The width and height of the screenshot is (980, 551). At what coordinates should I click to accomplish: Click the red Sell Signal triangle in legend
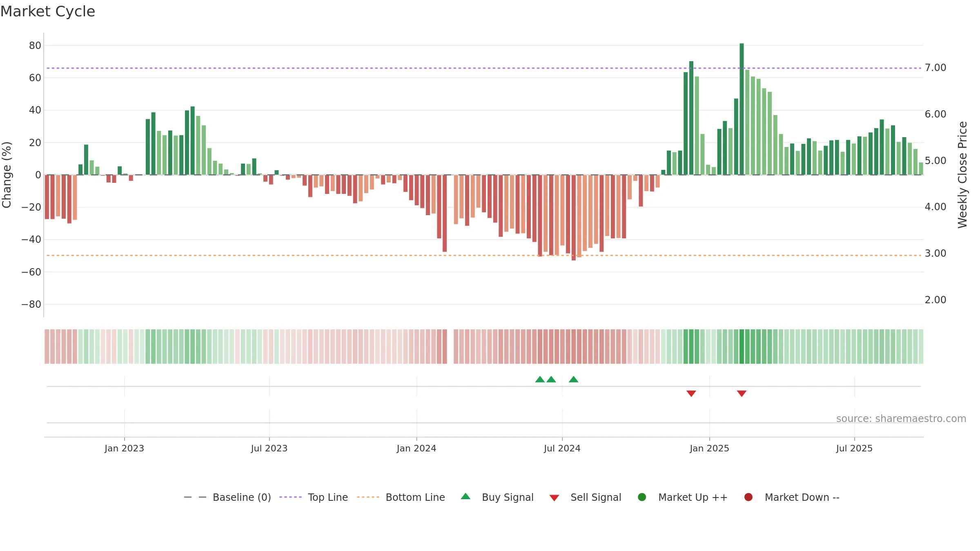(x=554, y=498)
